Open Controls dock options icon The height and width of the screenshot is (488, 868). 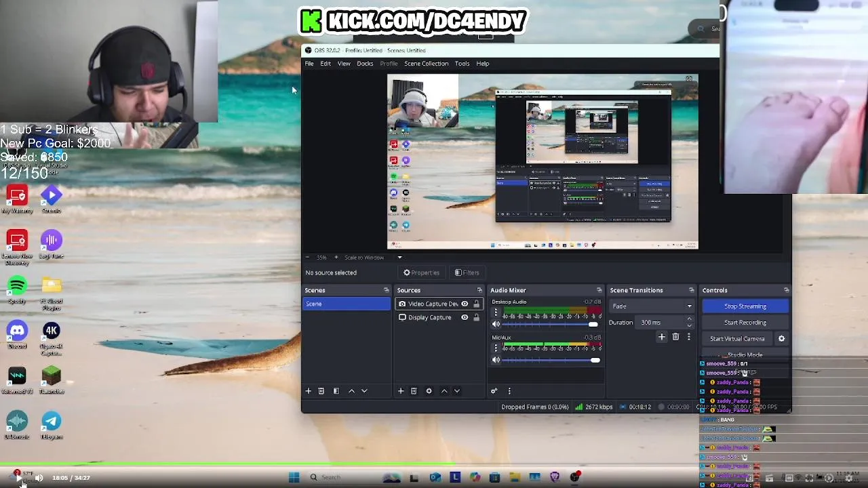(786, 290)
